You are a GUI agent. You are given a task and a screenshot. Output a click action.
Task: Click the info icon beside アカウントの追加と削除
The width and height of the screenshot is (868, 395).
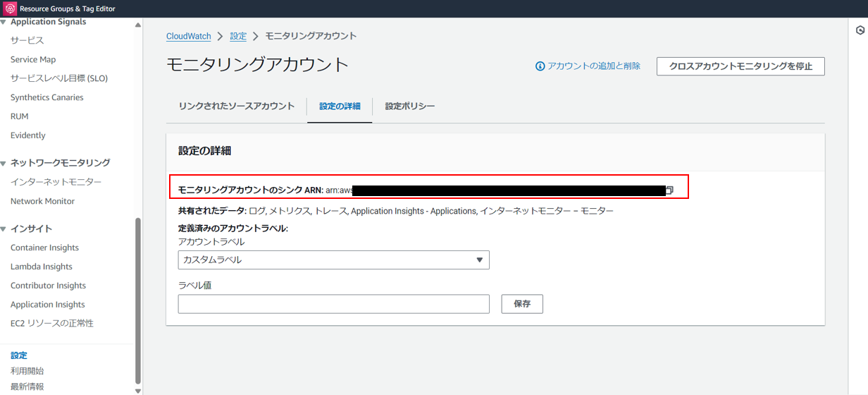click(540, 66)
